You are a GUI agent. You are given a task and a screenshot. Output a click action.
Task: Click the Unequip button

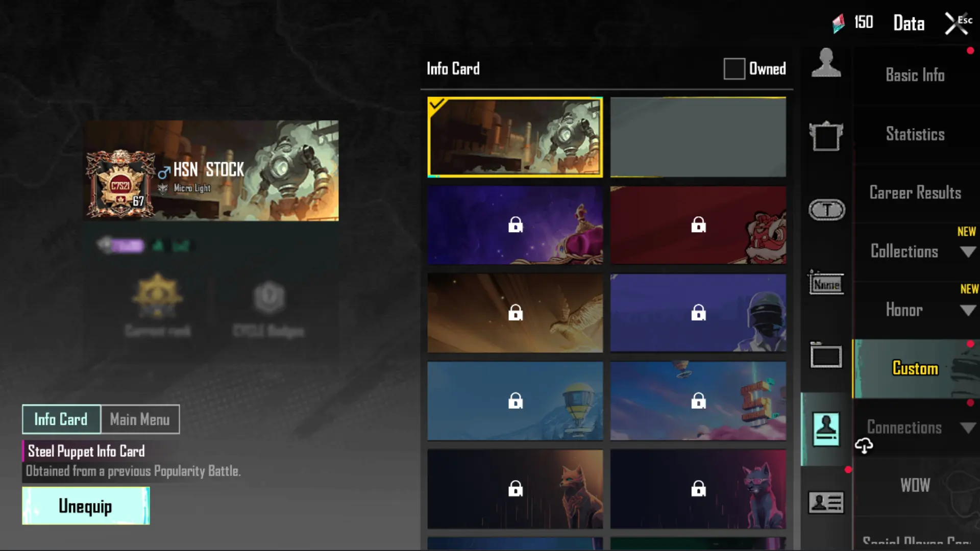86,506
